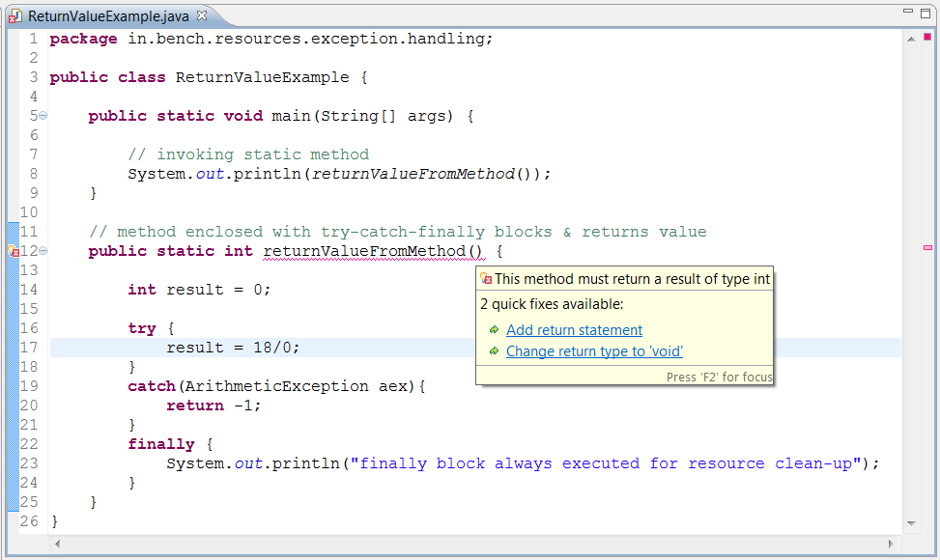The image size is (940, 560).
Task: Click the tooltip message 'This method must return a result of type int'
Action: coord(632,279)
